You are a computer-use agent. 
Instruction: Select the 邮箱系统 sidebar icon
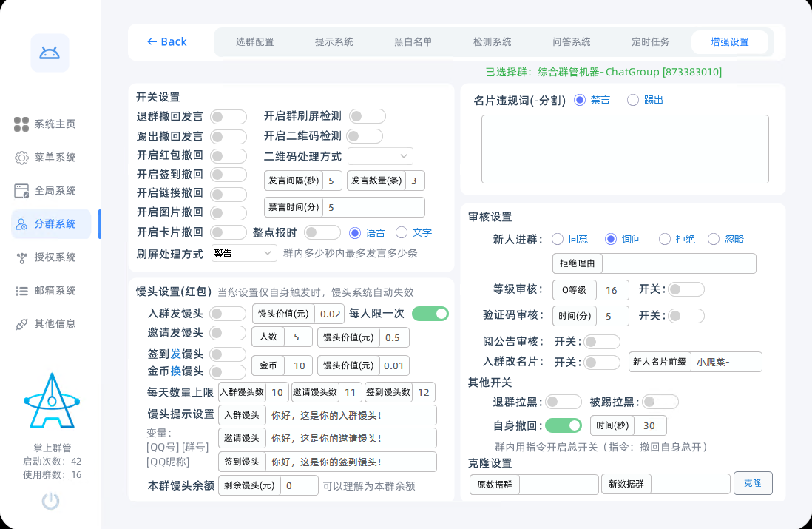pos(50,290)
